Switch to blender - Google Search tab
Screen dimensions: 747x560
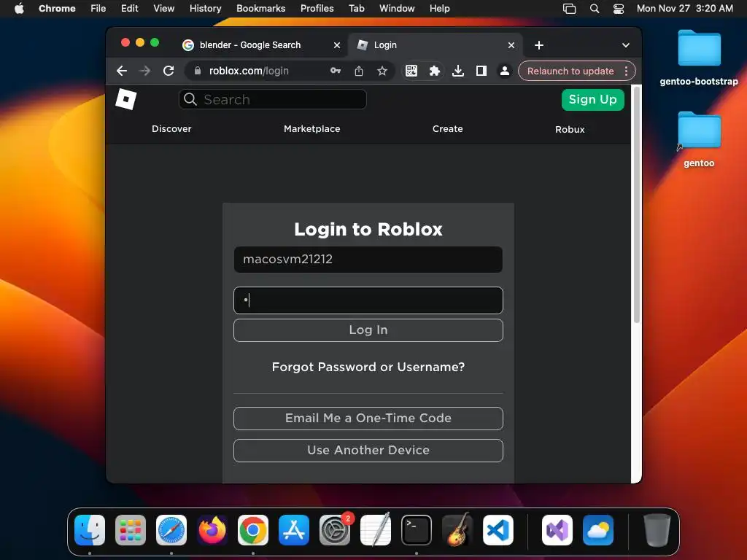pos(261,45)
